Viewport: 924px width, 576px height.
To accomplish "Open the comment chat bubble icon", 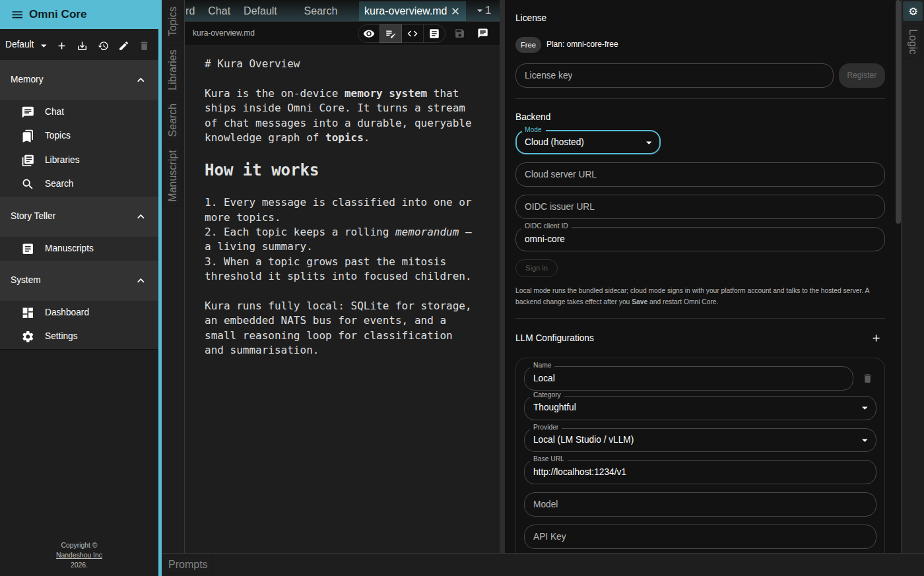I will (x=482, y=33).
